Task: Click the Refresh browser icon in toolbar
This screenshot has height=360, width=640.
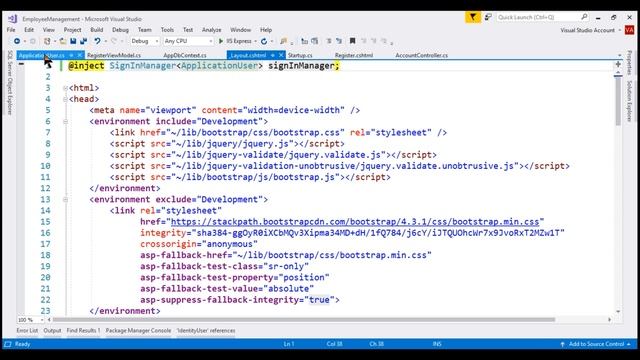Action: tap(264, 41)
